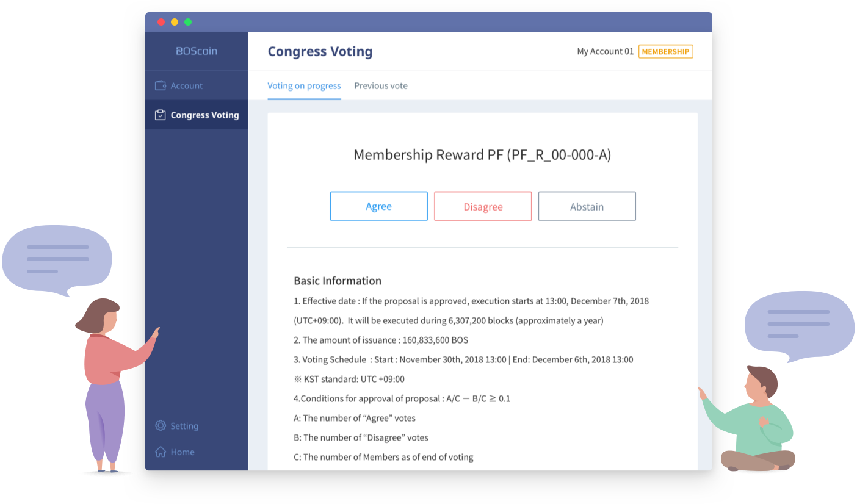
Task: Click the green maximize window dot
Action: tap(188, 22)
